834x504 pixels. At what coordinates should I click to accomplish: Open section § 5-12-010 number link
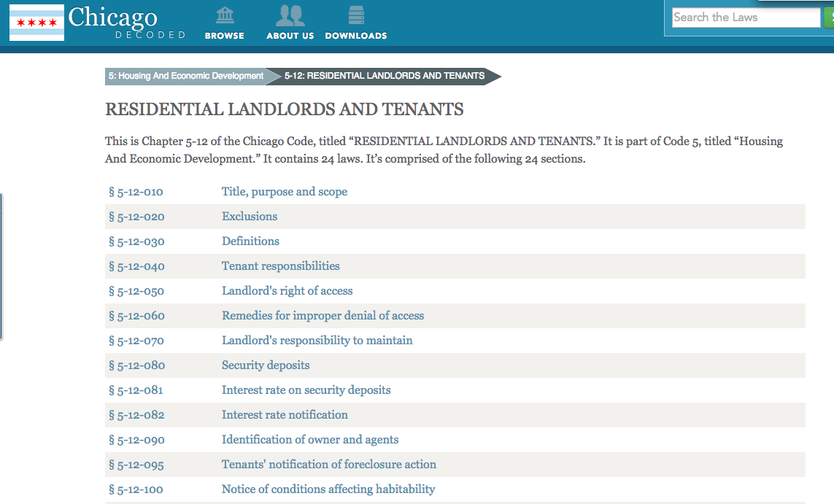(136, 192)
